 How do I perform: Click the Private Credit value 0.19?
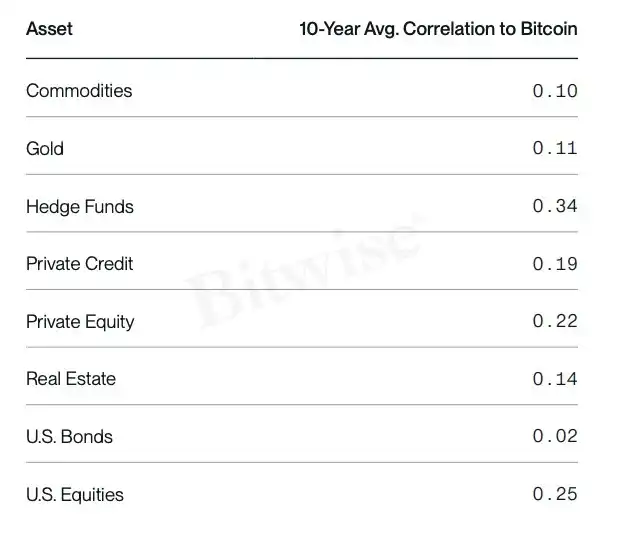555,264
